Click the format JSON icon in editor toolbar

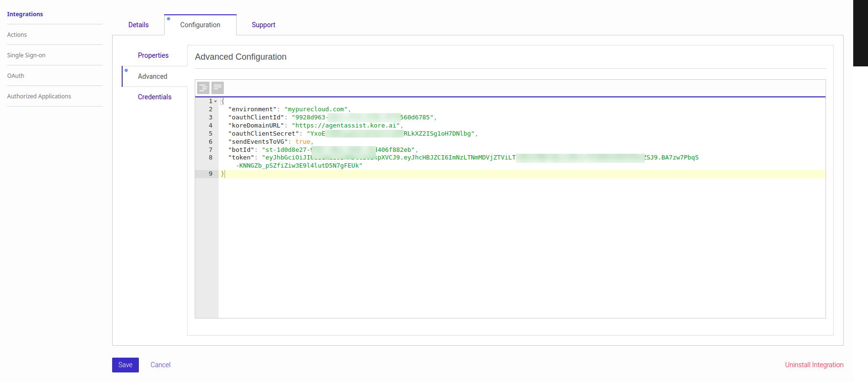203,87
